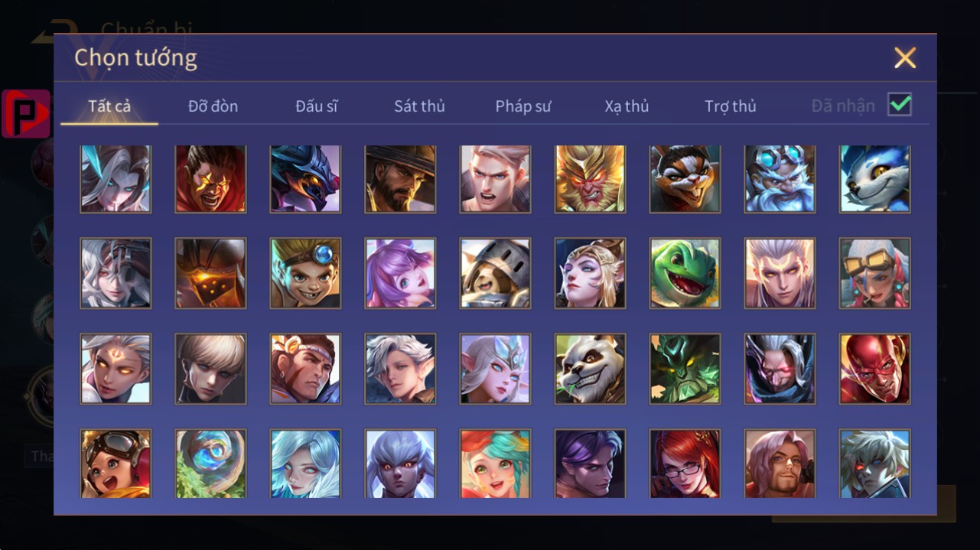The width and height of the screenshot is (980, 550).
Task: Close the Chọn tướng dialog
Action: 905,57
